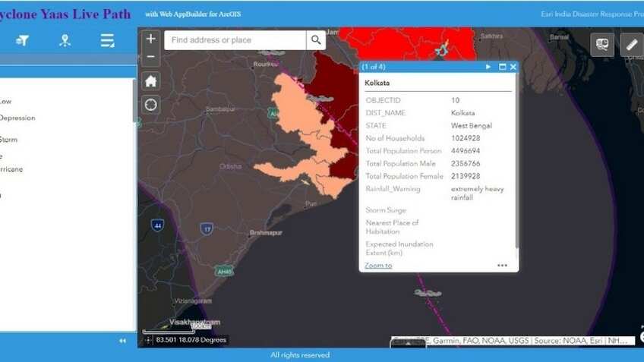Toggle coordinate capture crosshair button
Viewport: 644px width, 362px height.
(x=147, y=340)
